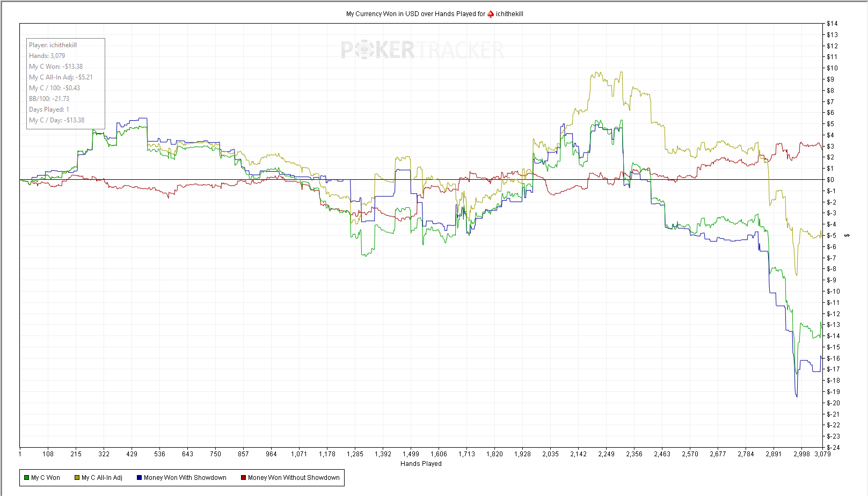This screenshot has height=496, width=868.
Task: Click the "2,356" x-axis tick label
Action: (634, 454)
